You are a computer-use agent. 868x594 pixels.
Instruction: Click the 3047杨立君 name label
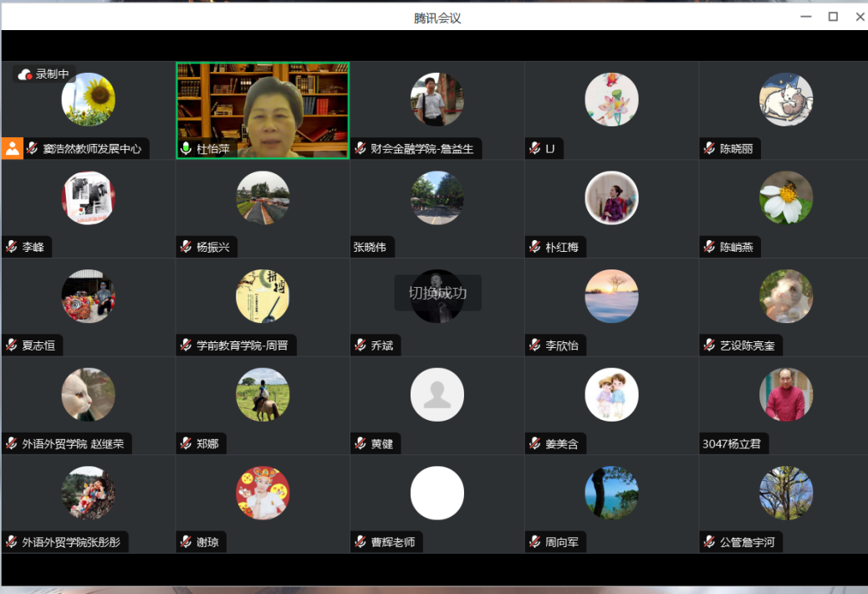click(x=731, y=444)
